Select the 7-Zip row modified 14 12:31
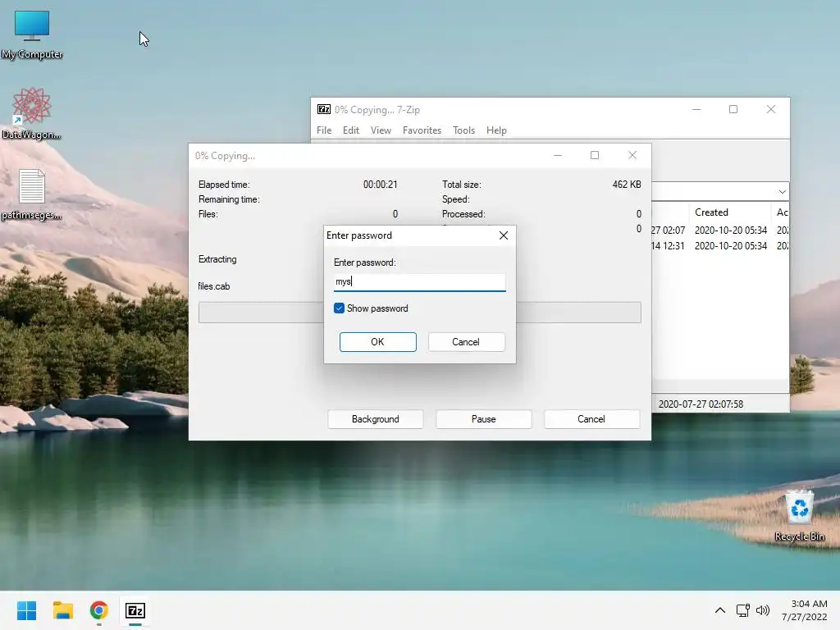The image size is (840, 630). tap(720, 246)
